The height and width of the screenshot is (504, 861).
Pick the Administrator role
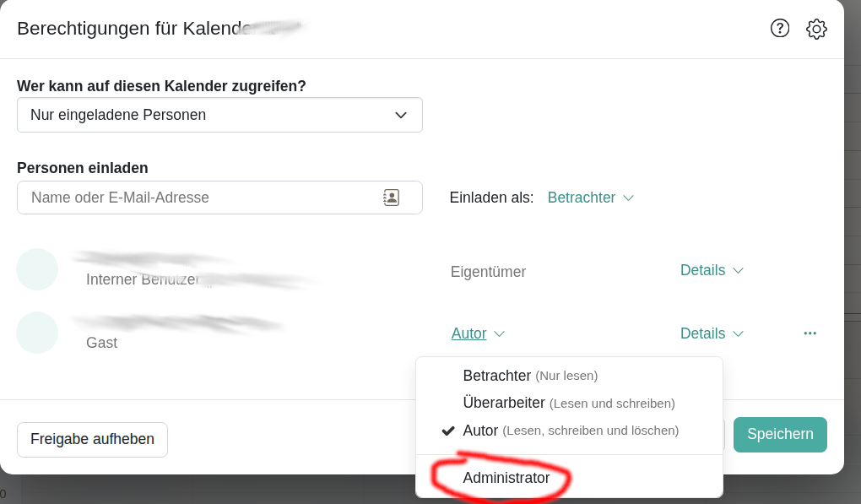506,478
